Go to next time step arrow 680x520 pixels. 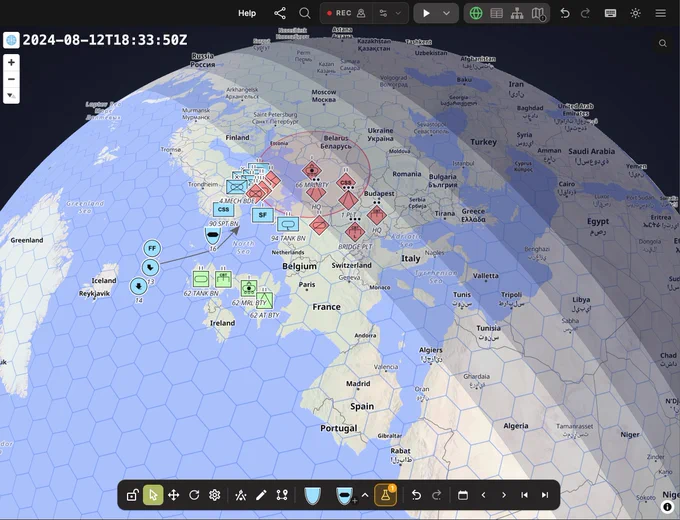click(504, 495)
